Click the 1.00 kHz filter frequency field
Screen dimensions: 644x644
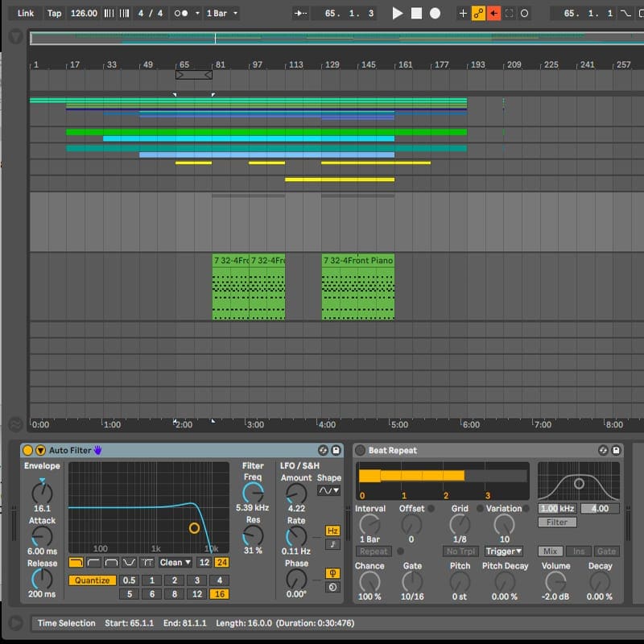point(557,509)
